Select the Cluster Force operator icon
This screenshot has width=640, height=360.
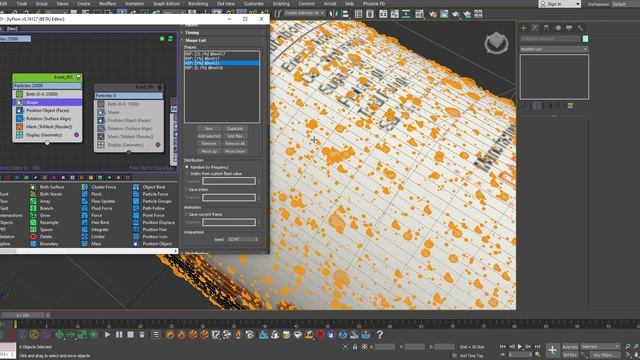click(x=84, y=187)
